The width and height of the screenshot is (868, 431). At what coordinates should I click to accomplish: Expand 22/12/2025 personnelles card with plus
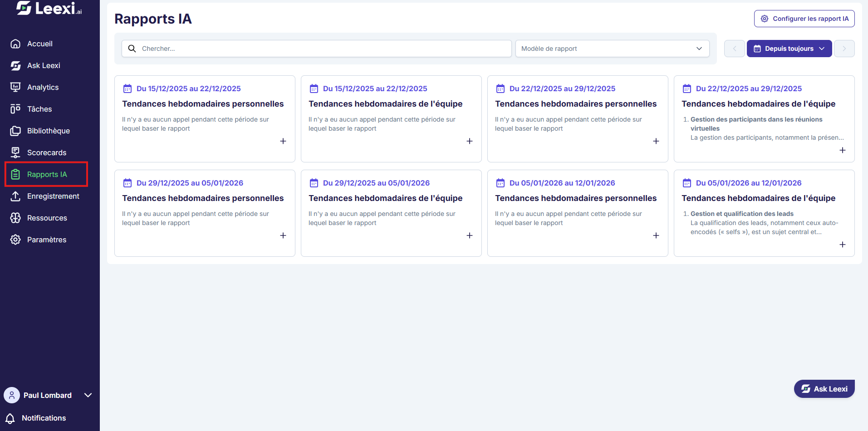click(656, 141)
